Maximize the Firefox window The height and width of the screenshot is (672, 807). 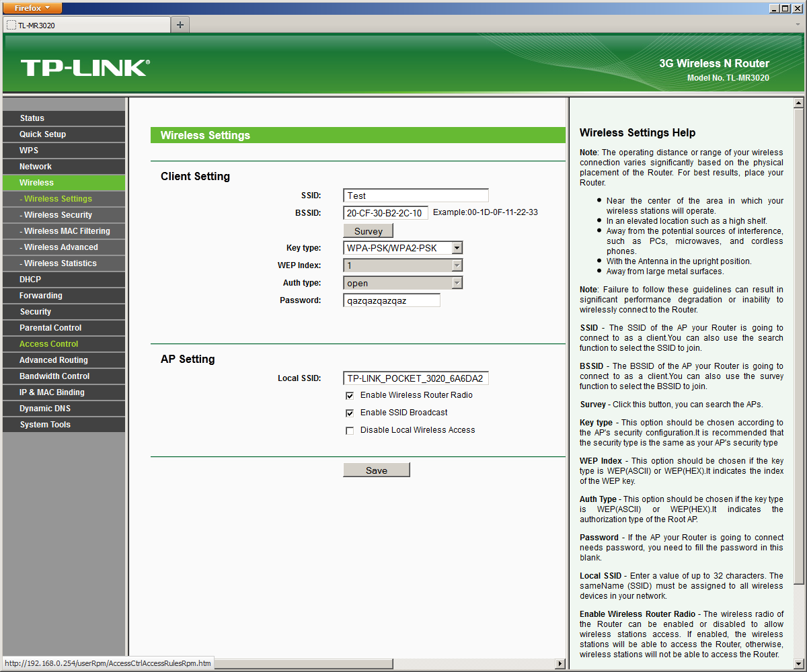(x=785, y=8)
